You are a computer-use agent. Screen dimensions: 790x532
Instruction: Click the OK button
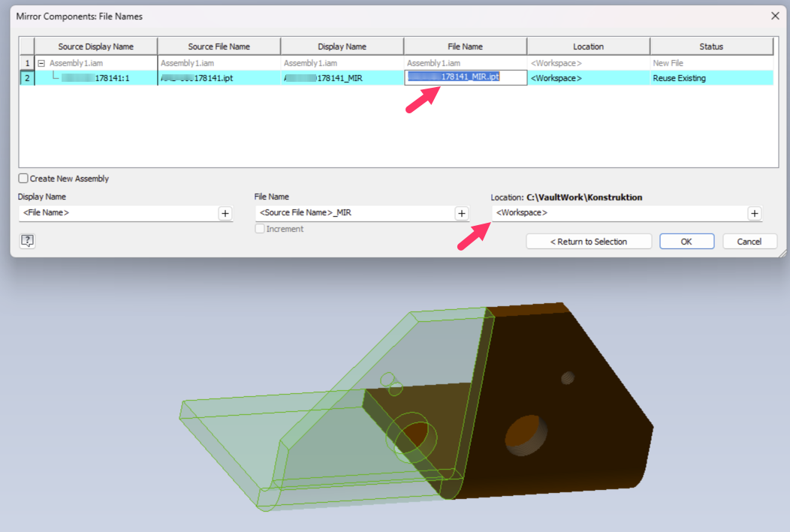pyautogui.click(x=686, y=242)
